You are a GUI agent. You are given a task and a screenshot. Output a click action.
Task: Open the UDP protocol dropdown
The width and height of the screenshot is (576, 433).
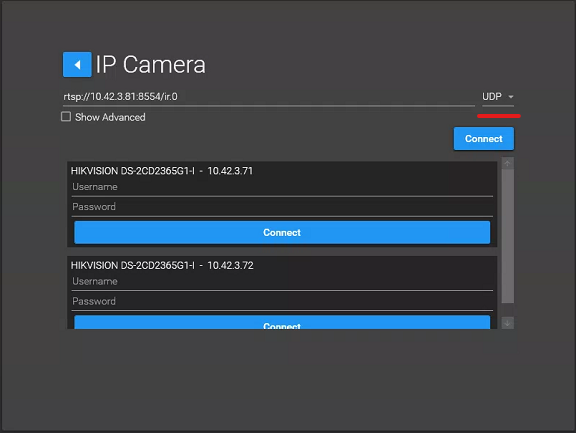click(498, 97)
